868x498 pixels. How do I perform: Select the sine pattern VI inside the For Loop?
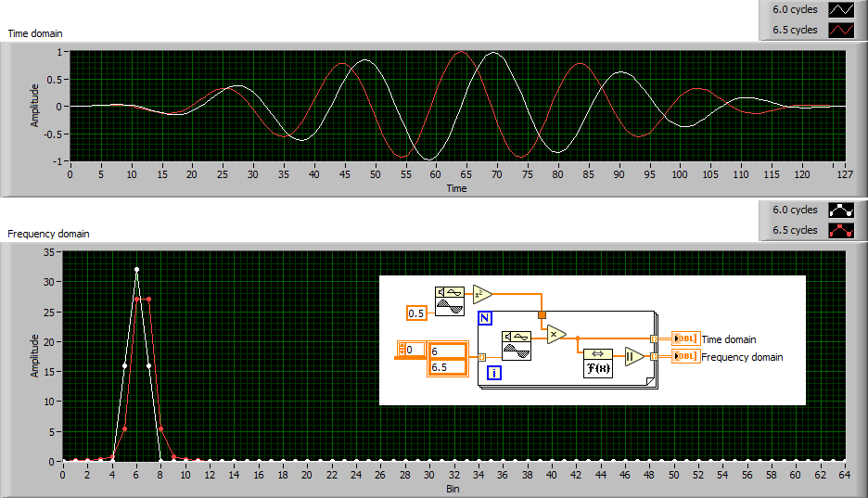tap(517, 346)
